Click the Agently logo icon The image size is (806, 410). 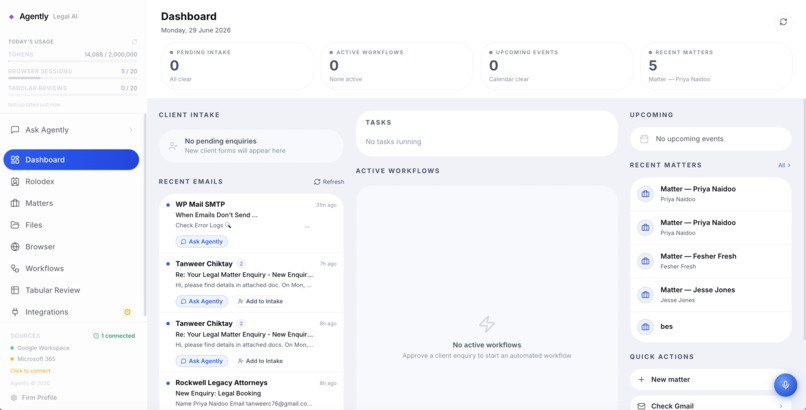[x=11, y=17]
